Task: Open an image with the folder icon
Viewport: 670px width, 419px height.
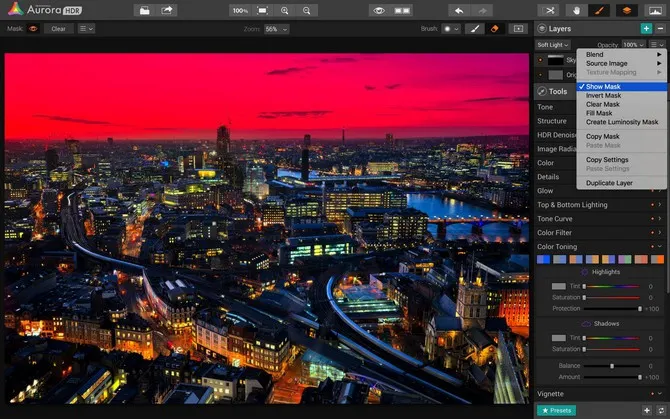Action: tap(144, 10)
